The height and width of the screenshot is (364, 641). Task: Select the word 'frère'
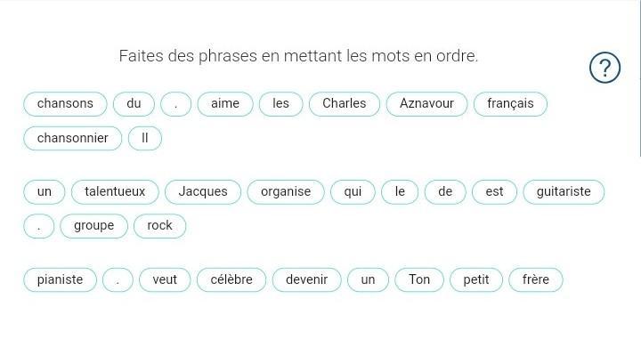coord(536,279)
